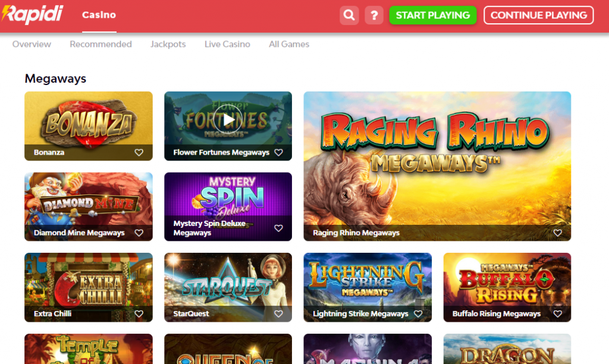Click the Extra Chilli title label
The image size is (609, 364).
(52, 313)
